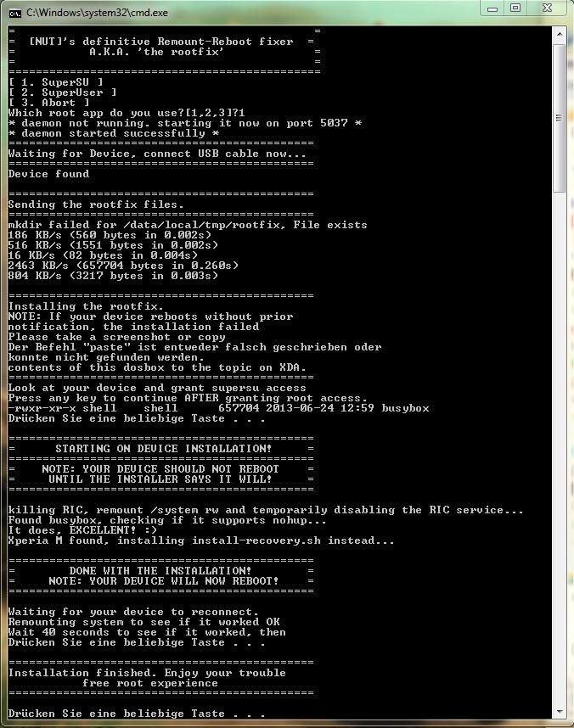Click the '[ 2. SuperUser ]' option line

coord(63,92)
